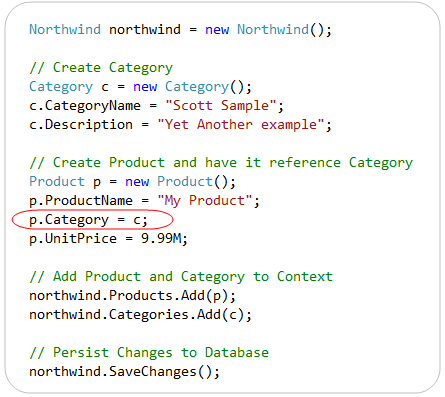Click the Product type in declaration
The height and width of the screenshot is (397, 445).
coord(57,182)
